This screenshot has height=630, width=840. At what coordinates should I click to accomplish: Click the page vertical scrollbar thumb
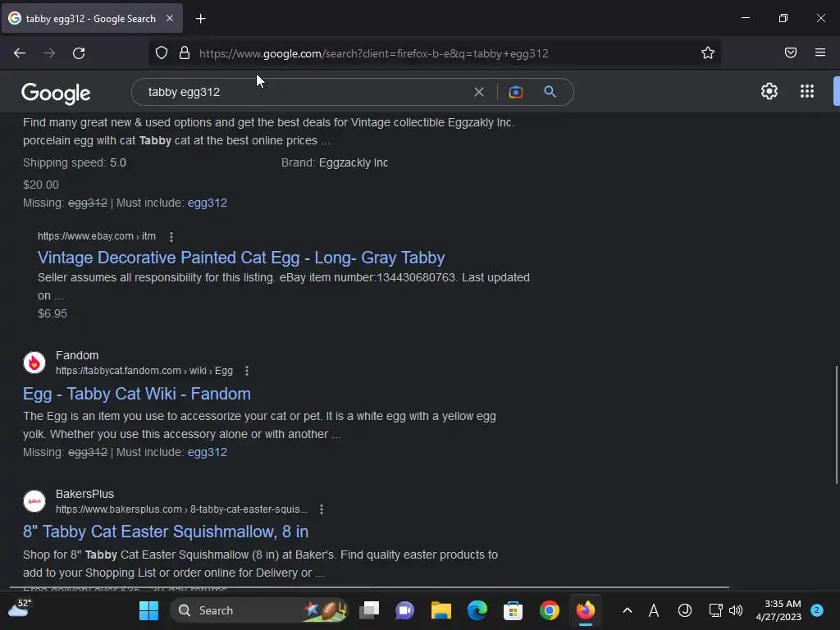point(836,425)
